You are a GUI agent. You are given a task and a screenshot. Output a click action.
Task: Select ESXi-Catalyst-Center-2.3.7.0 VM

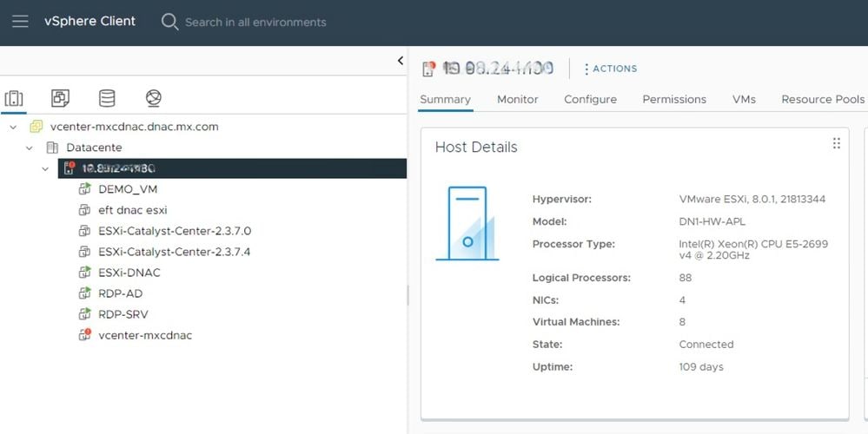pyautogui.click(x=175, y=231)
